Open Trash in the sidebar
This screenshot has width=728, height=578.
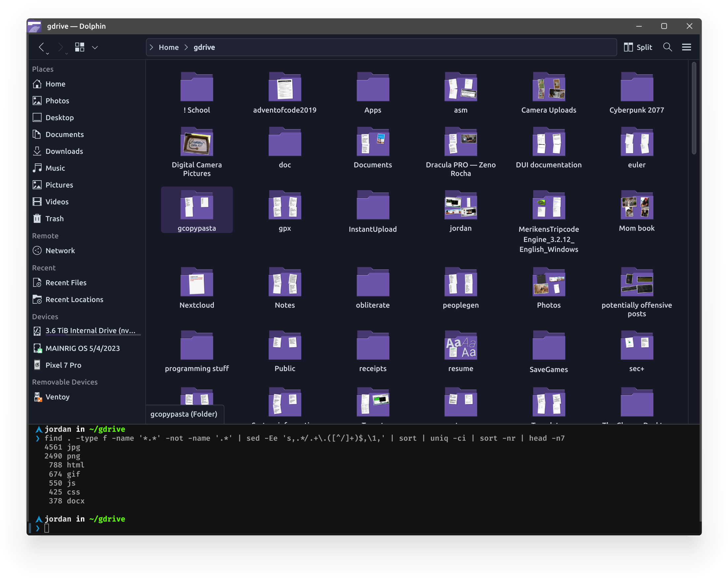86,219
